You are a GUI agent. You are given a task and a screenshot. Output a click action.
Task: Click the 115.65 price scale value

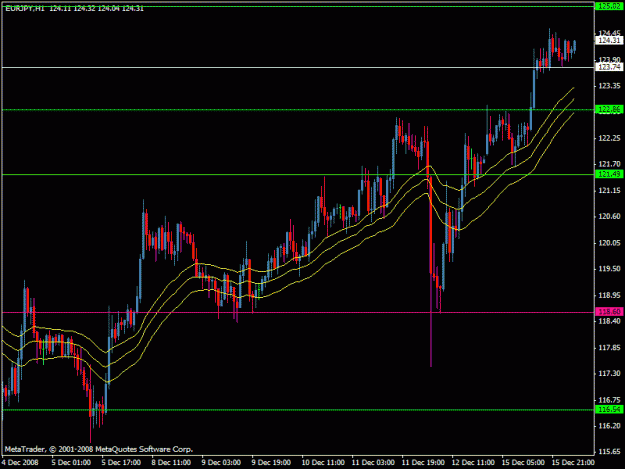pyautogui.click(x=609, y=451)
